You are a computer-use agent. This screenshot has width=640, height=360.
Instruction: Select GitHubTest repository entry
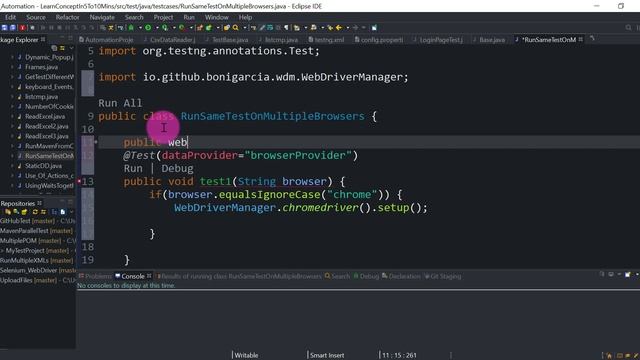pyautogui.click(x=38, y=221)
